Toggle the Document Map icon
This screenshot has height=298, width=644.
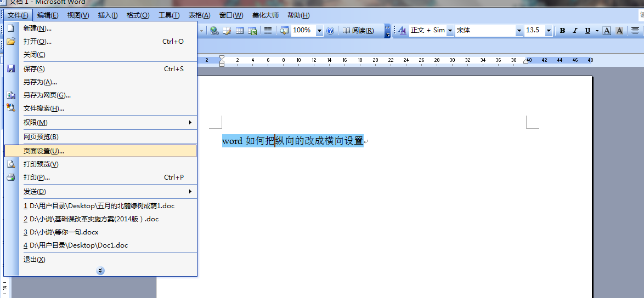(284, 30)
